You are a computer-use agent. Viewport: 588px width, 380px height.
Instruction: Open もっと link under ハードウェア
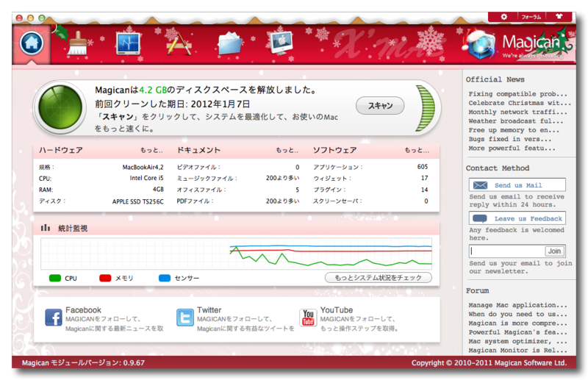151,151
